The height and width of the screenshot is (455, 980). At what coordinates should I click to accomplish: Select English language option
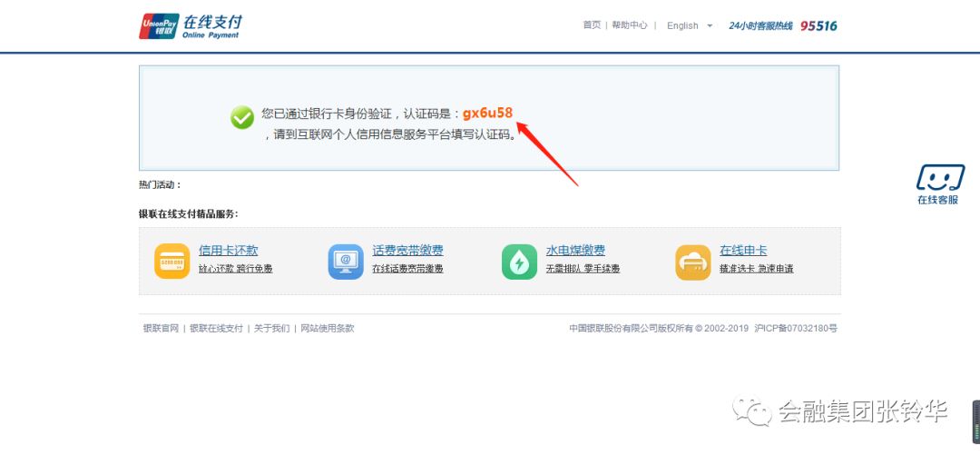[x=682, y=25]
